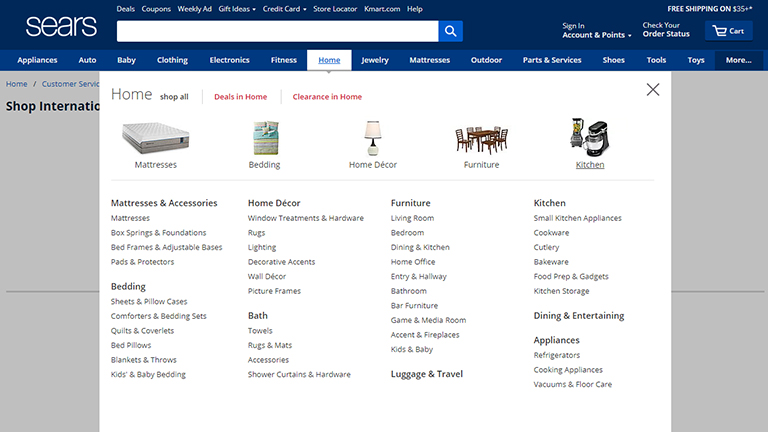Go to the Jewelry tab
Screen dimensions: 768x432
375,60
